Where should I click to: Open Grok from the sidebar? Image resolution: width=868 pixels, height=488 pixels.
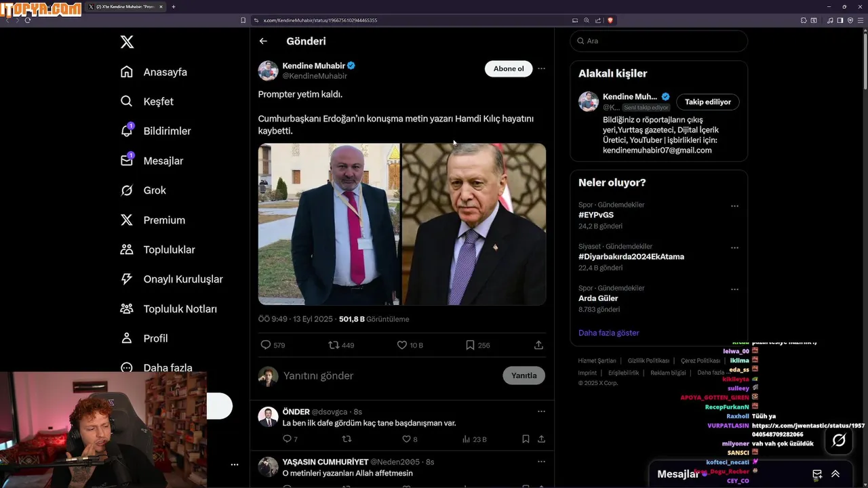click(143, 190)
